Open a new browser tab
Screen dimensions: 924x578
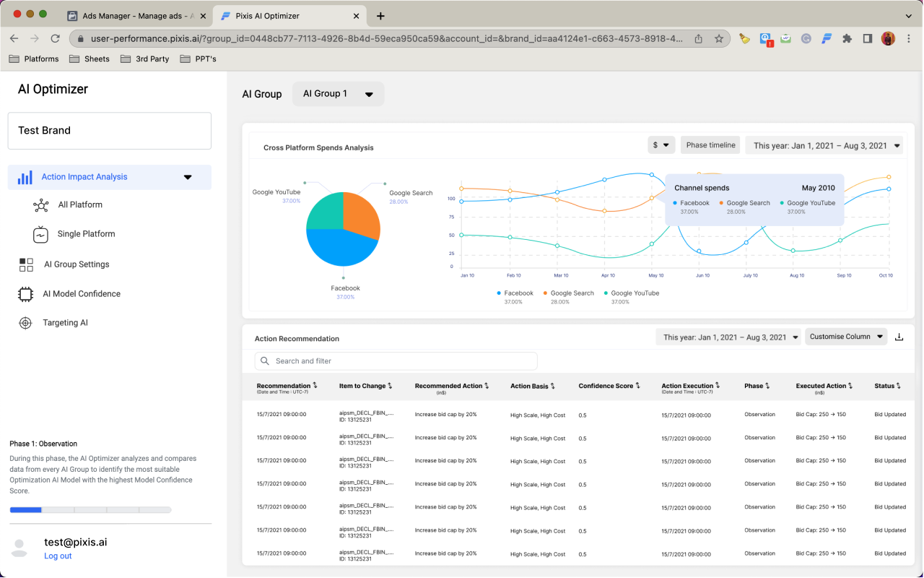(x=380, y=16)
